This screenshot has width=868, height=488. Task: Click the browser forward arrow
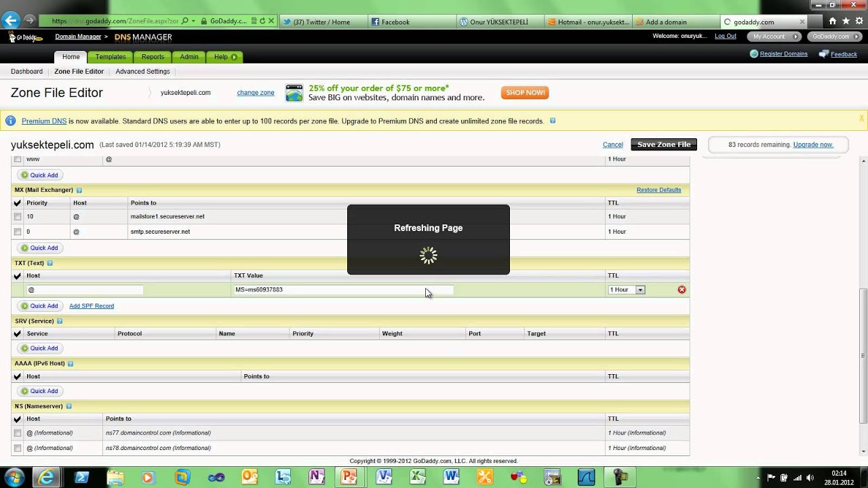point(29,21)
